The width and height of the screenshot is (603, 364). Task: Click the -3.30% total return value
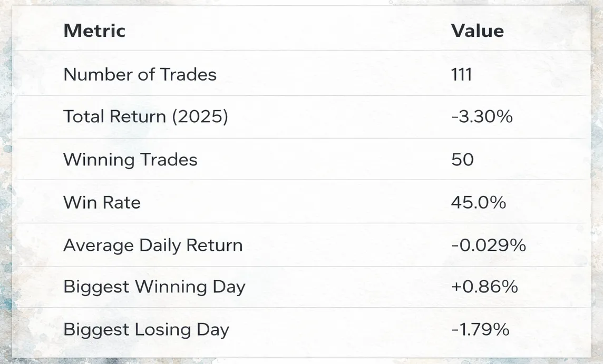coord(482,116)
